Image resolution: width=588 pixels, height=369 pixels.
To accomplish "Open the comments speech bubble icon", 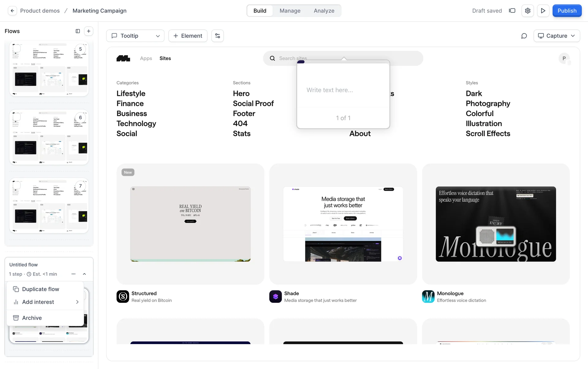I will click(524, 36).
